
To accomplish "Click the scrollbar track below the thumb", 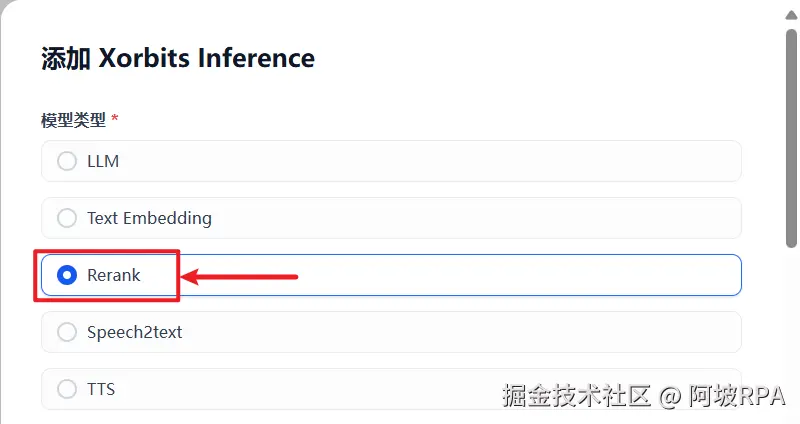I will [791, 330].
